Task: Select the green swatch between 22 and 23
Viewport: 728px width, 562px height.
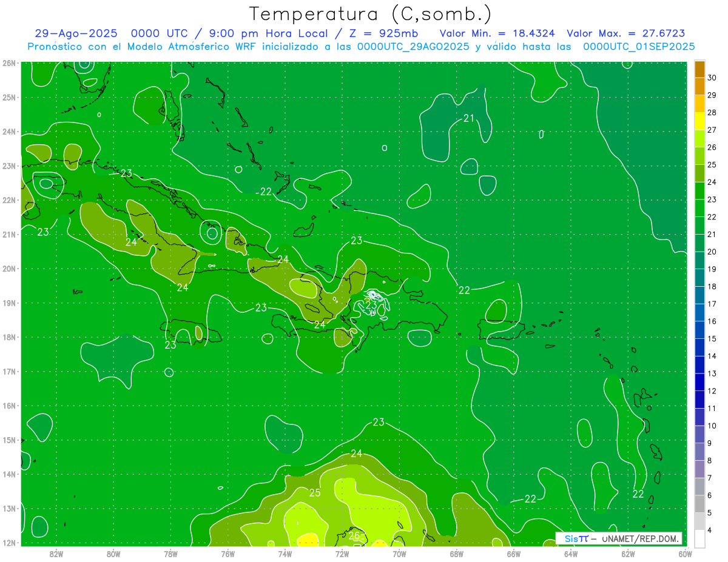Action: click(x=699, y=208)
